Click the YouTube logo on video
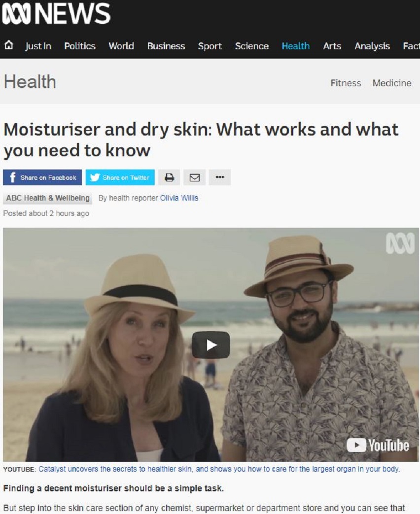420x514 pixels. click(x=378, y=445)
